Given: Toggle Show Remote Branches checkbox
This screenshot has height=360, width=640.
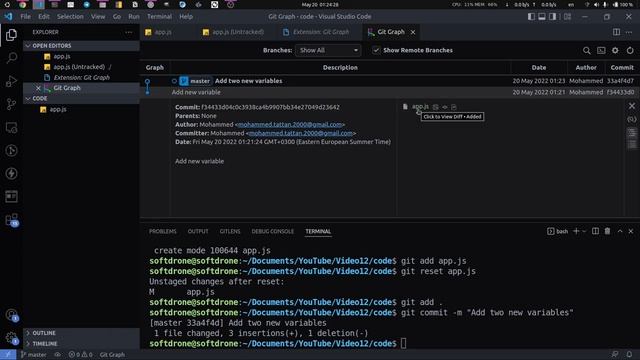Looking at the screenshot, I should pyautogui.click(x=376, y=51).
